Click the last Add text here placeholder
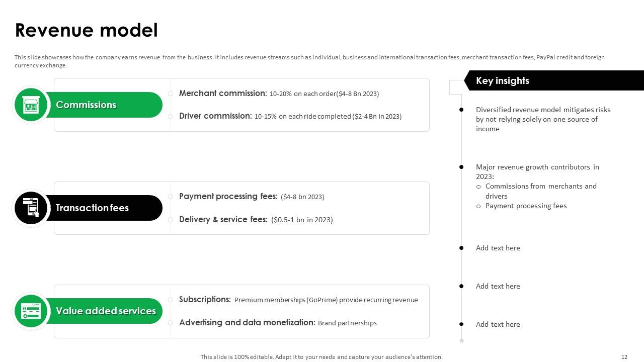Image resolution: width=644 pixels, height=362 pixels. tap(498, 324)
